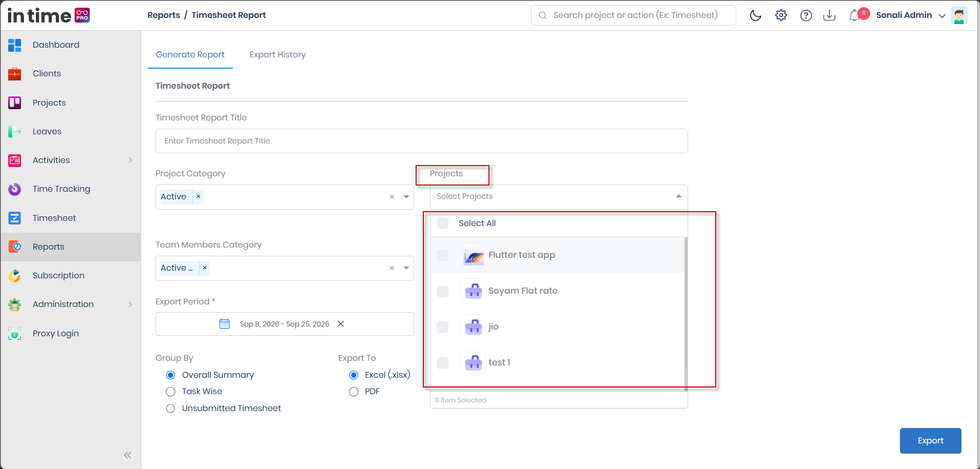
Task: Click Proxy Login sidebar icon
Action: (x=15, y=334)
